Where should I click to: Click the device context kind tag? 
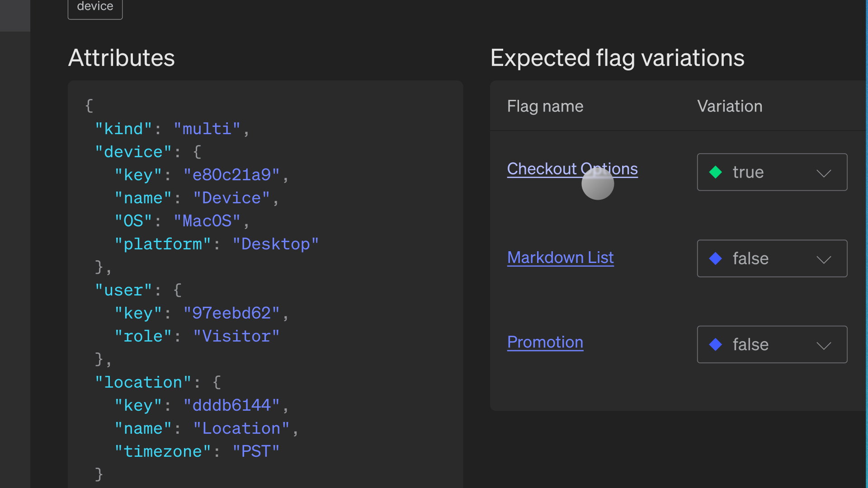point(95,7)
